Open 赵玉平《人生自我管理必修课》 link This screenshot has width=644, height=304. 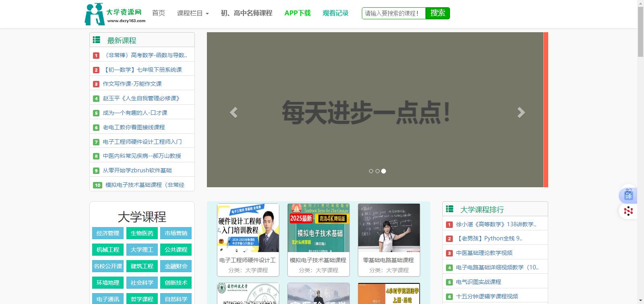click(x=141, y=98)
